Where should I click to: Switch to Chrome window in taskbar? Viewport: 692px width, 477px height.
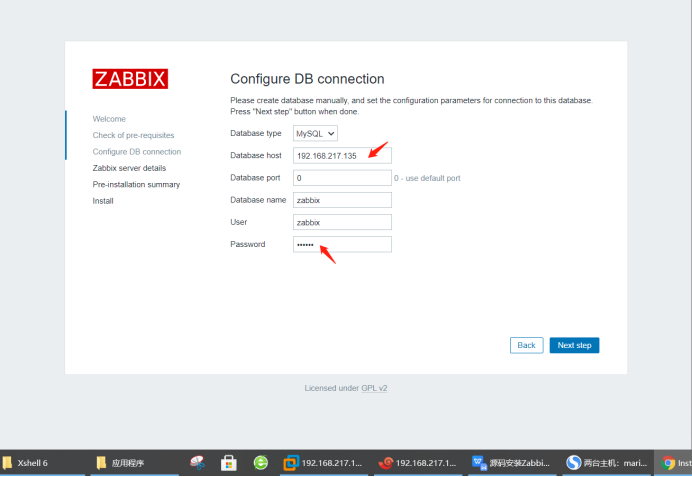click(x=675, y=463)
